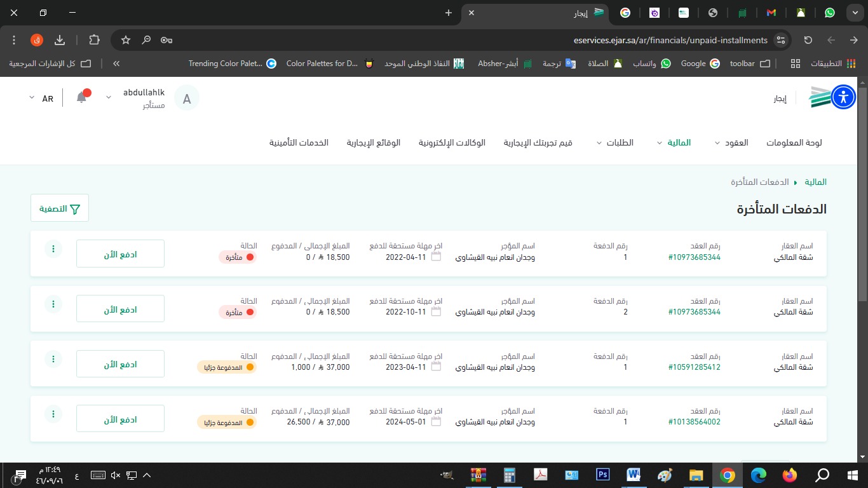Click the blue accessibility icon

[x=843, y=97]
